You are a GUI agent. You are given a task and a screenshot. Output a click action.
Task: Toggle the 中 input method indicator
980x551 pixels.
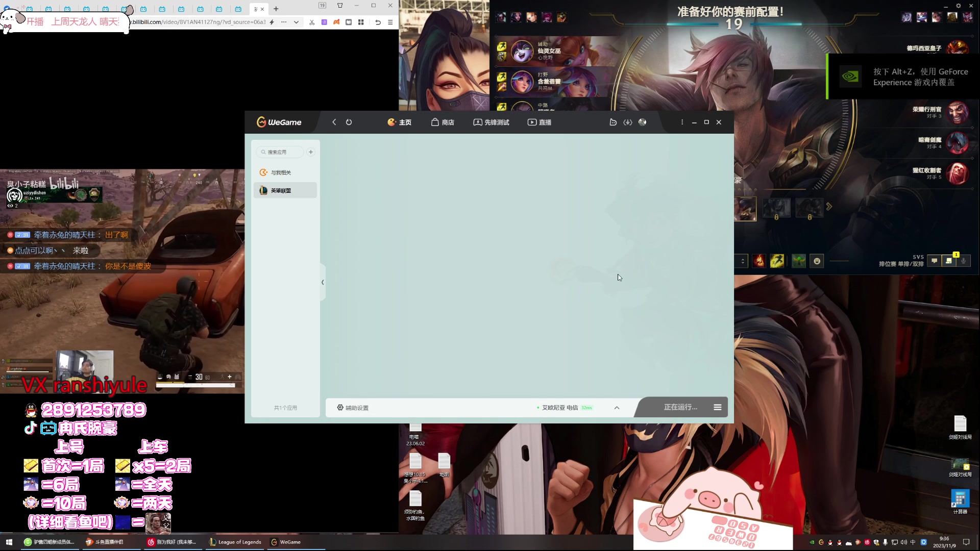pyautogui.click(x=913, y=542)
